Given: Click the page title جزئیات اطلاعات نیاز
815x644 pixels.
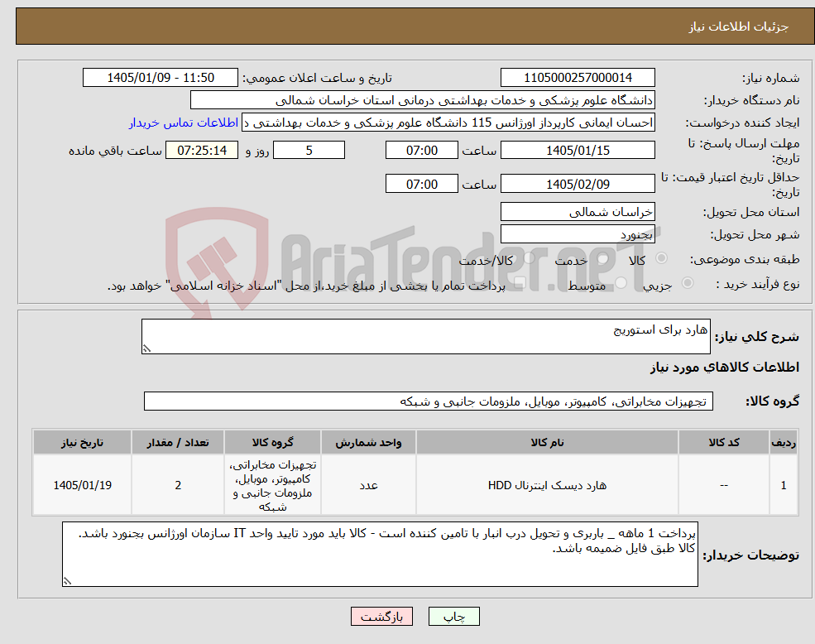Looking at the screenshot, I should [x=739, y=26].
